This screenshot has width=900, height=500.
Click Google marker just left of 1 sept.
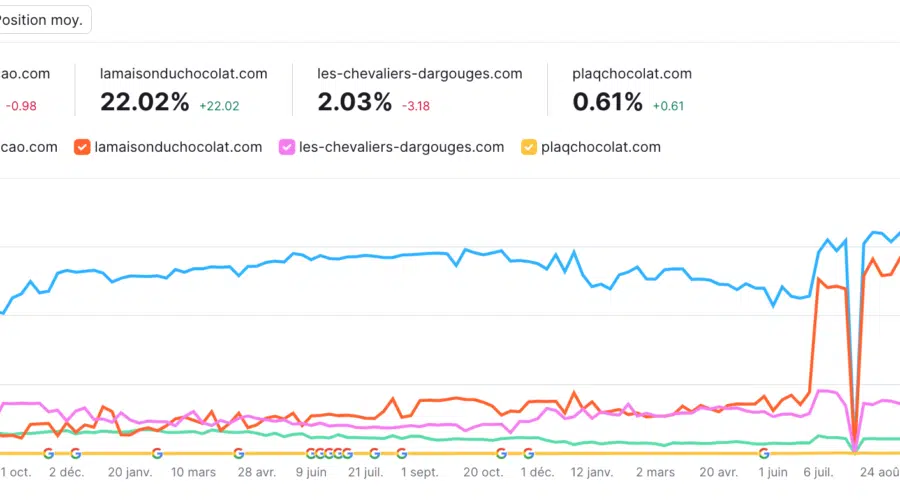[x=401, y=453]
